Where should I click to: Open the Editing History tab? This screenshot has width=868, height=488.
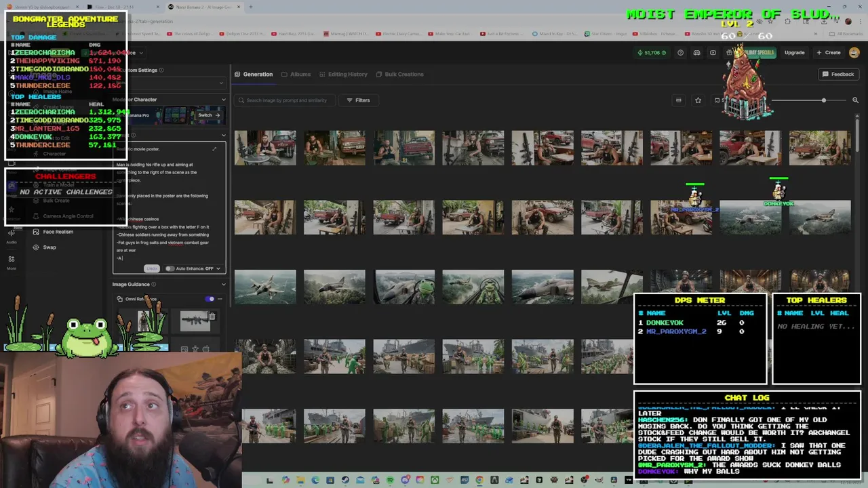pos(343,75)
